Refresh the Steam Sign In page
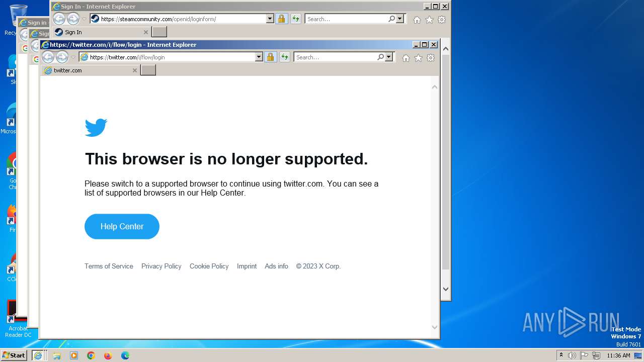The image size is (644, 362). pyautogui.click(x=296, y=19)
